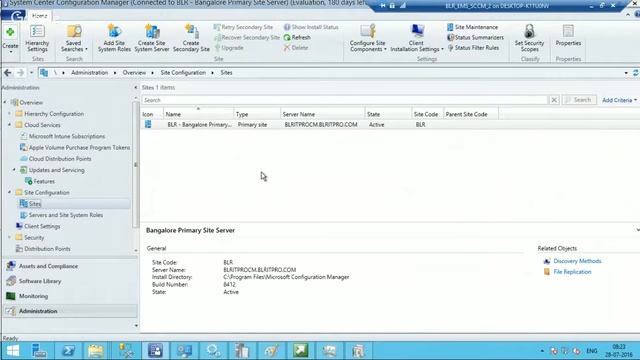This screenshot has width=640, height=360.
Task: Sort by the Name column header
Action: click(198, 114)
